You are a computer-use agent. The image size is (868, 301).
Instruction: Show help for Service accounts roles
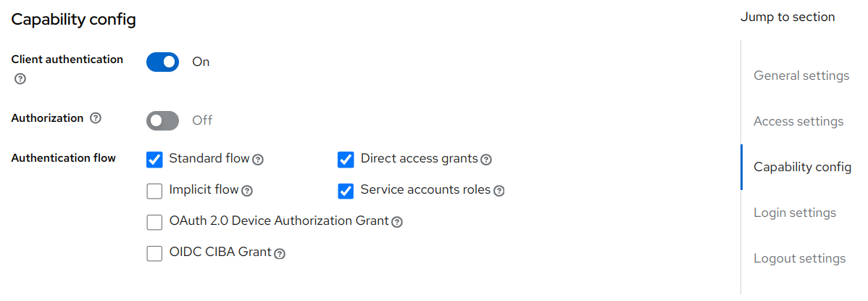(498, 191)
